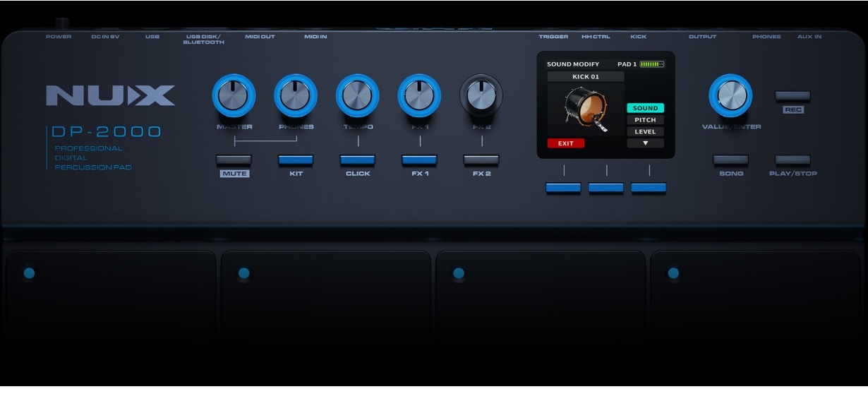Click the NUX logo
Image resolution: width=868 pixels, height=401 pixels.
[x=111, y=95]
